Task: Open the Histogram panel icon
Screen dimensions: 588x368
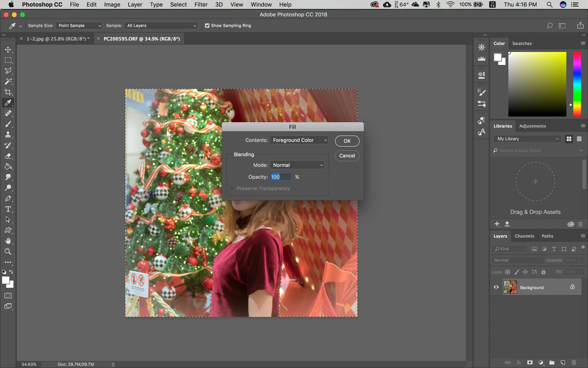Action: click(481, 59)
